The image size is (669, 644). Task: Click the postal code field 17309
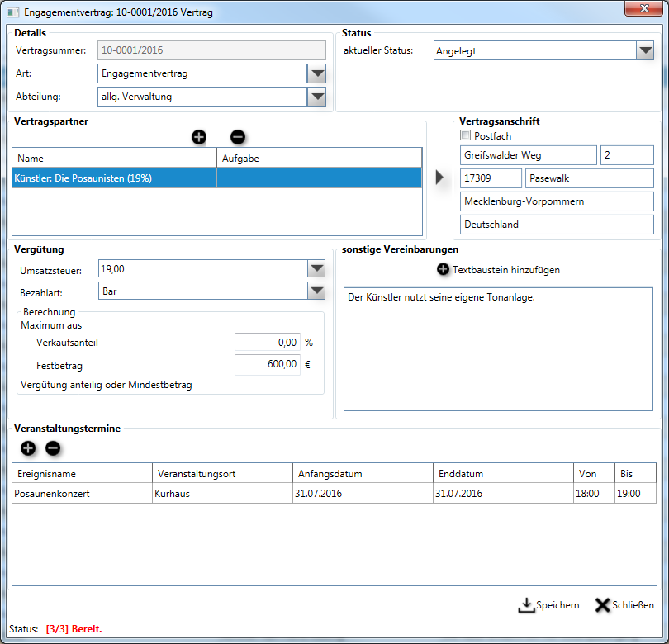tap(491, 178)
